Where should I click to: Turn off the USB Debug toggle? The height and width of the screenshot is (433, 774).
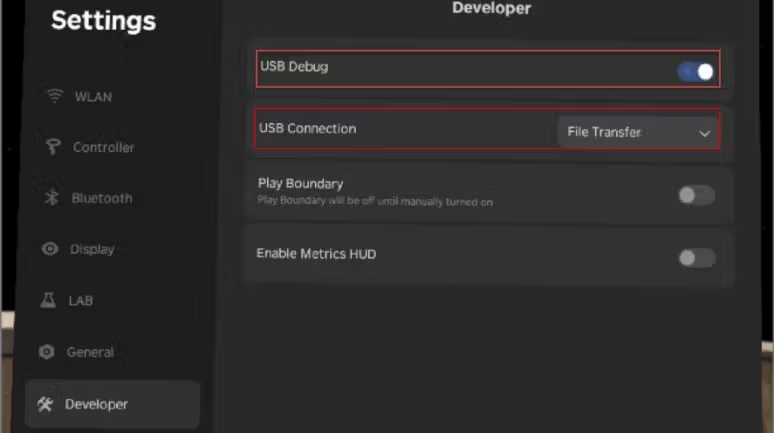pos(696,71)
